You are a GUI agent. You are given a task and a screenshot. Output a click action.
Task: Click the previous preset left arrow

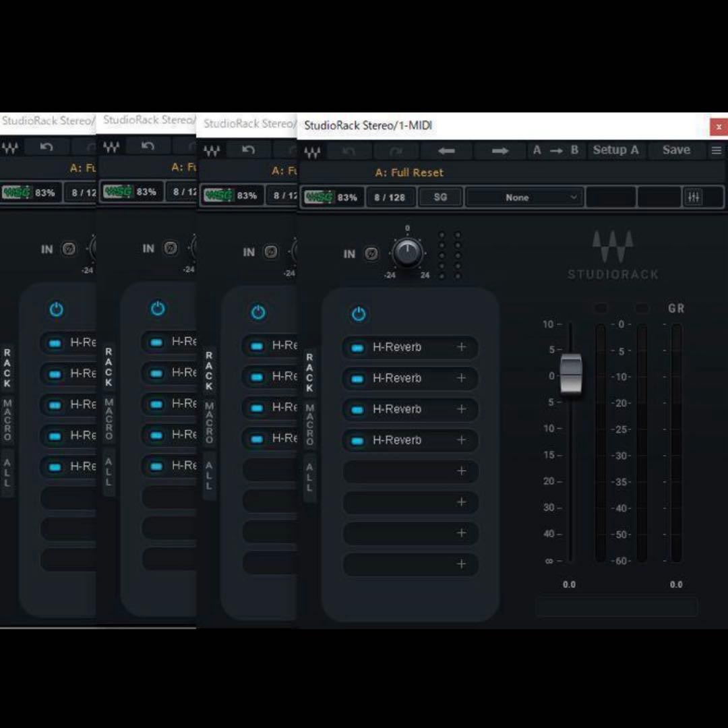coord(446,151)
